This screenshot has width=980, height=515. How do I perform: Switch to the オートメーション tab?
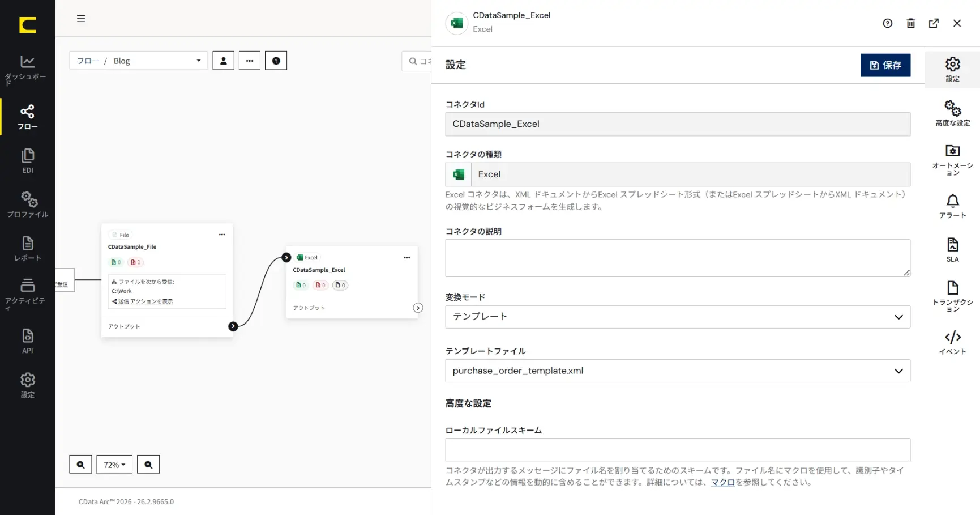tap(953, 160)
